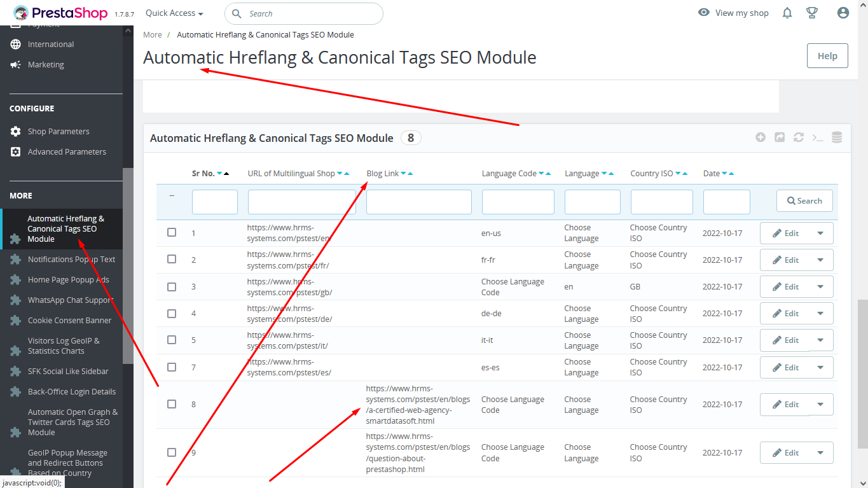Click the down sort arrow for URL of Multilingual Shop

[340, 174]
